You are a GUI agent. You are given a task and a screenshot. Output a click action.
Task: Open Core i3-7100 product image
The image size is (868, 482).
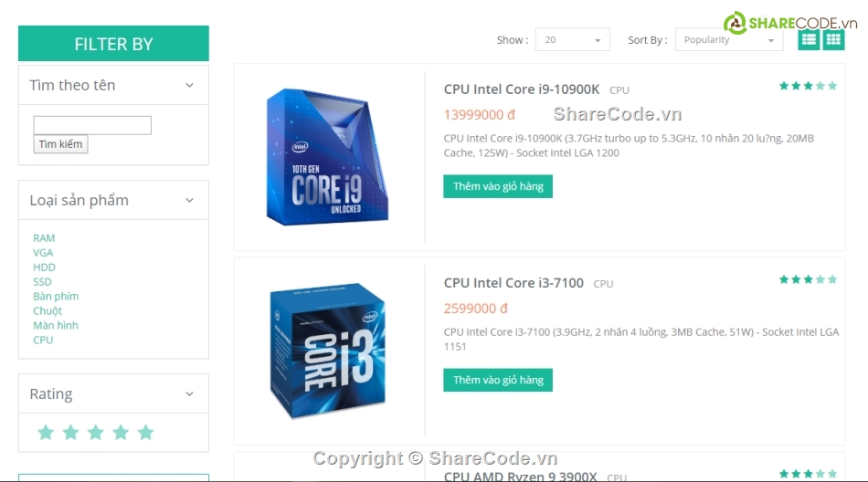coord(328,351)
